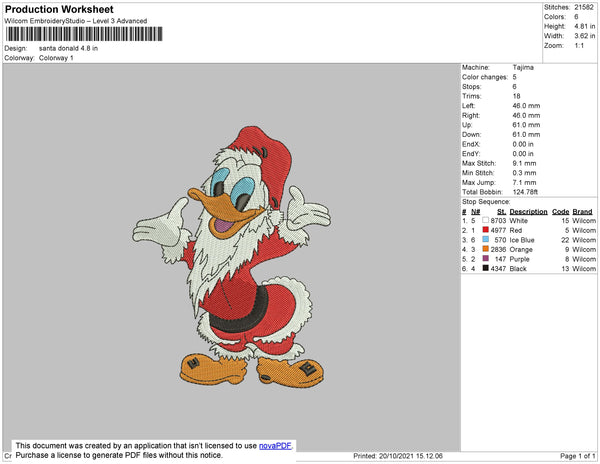600x464 pixels.
Task: Click the Total Bobbin value
Action: point(528,191)
